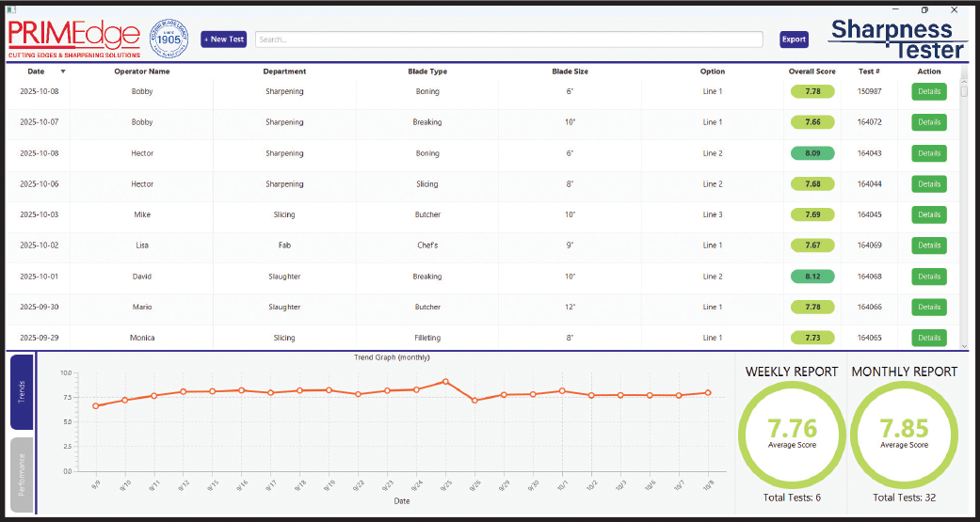980x522 pixels.
Task: Start a new test with + New Test
Action: 223,40
